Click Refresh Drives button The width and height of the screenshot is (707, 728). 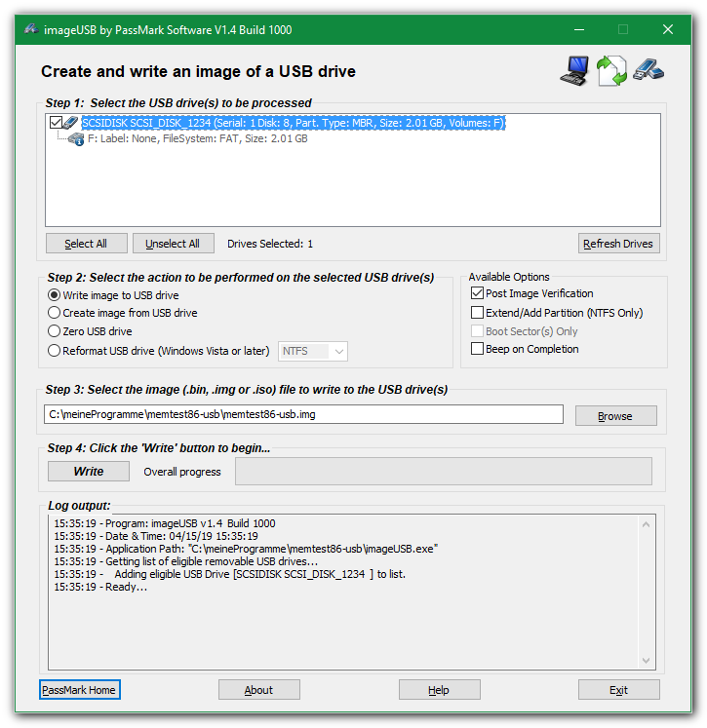(x=618, y=244)
